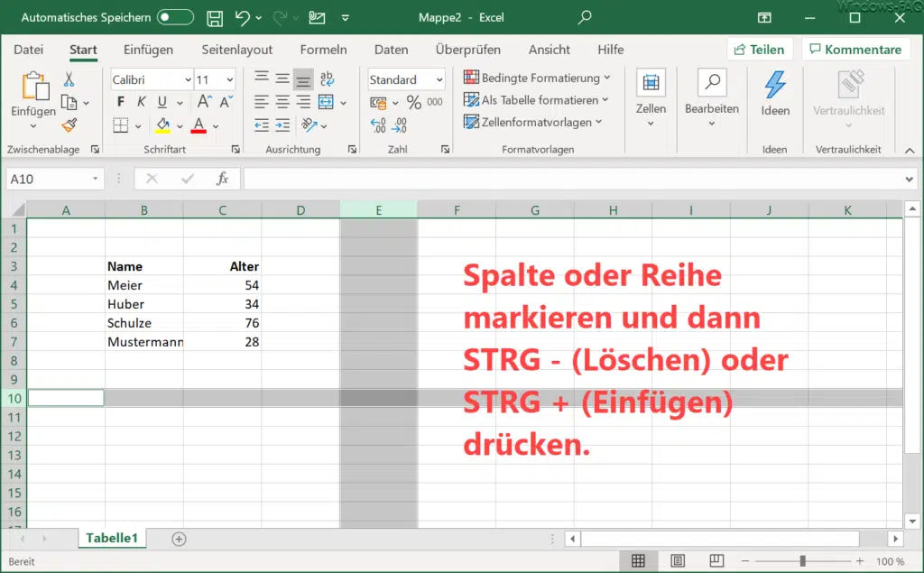The width and height of the screenshot is (924, 573).
Task: Switch to the Formeln ribbon tab
Action: [x=323, y=50]
